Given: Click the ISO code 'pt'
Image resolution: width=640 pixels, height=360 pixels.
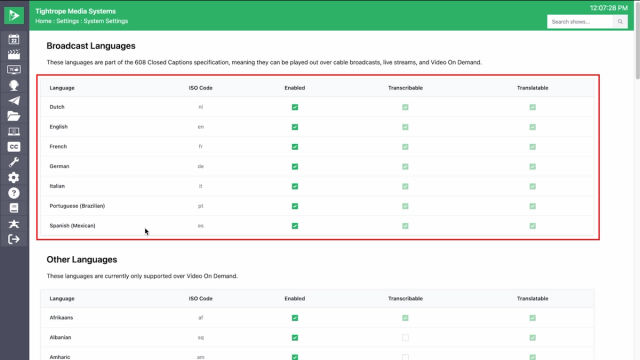Looking at the screenshot, I should [201, 206].
